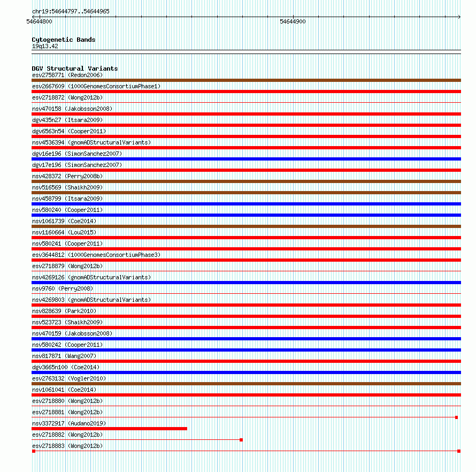Select the brown bar under nsv516569
Image resolution: width=476 pixels, height=472 pixels.
(x=246, y=193)
